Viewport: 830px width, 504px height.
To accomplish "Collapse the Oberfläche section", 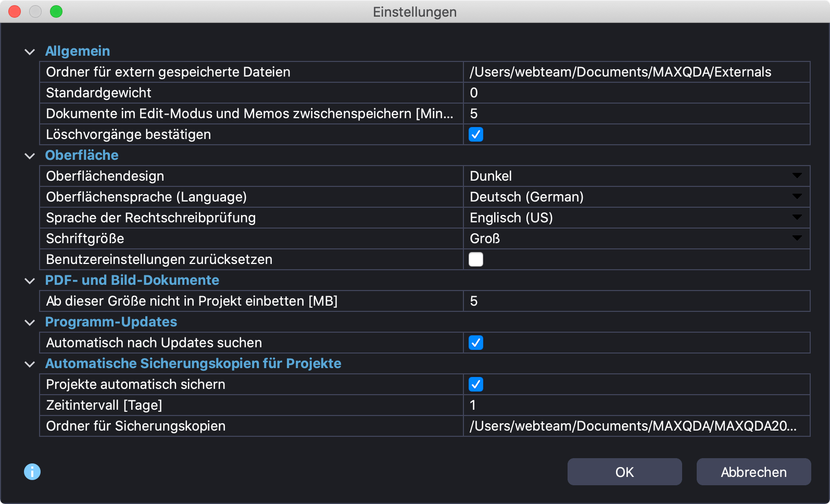I will (30, 156).
